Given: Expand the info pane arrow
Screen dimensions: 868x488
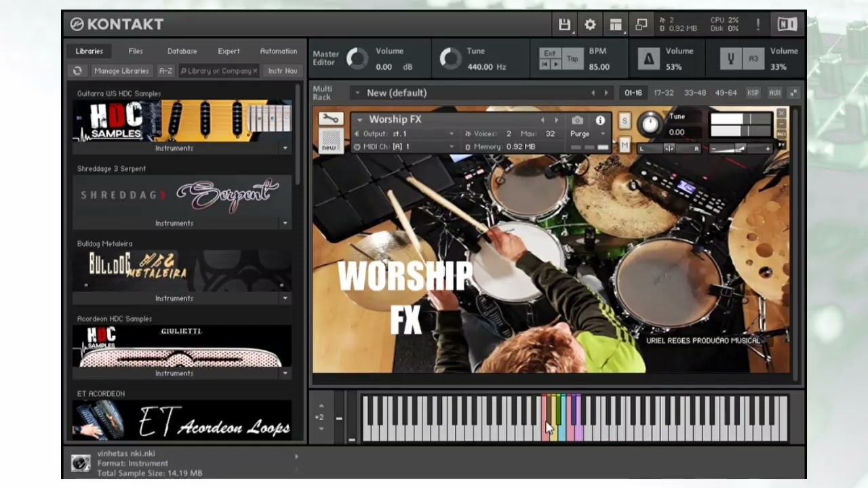Looking at the screenshot, I should tap(296, 457).
